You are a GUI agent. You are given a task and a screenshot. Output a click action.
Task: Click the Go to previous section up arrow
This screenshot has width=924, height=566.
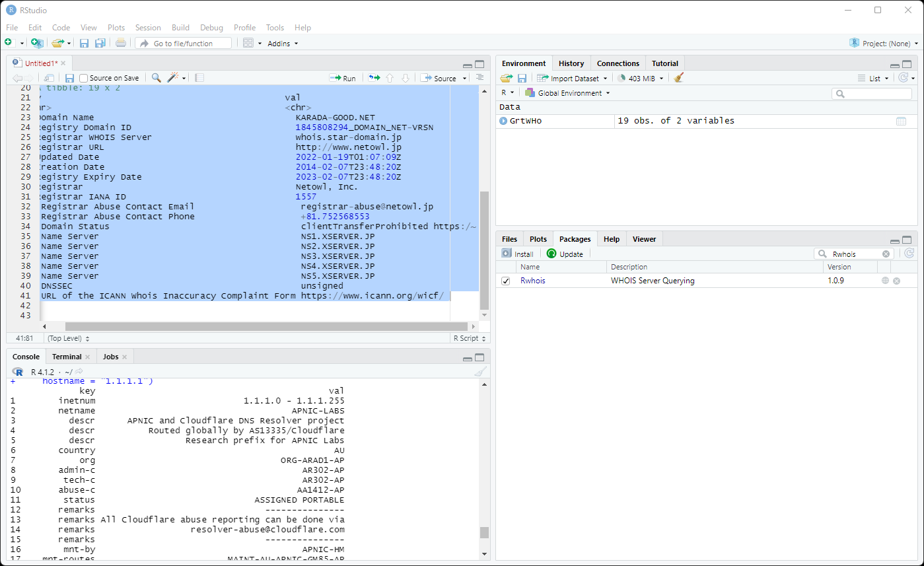390,78
